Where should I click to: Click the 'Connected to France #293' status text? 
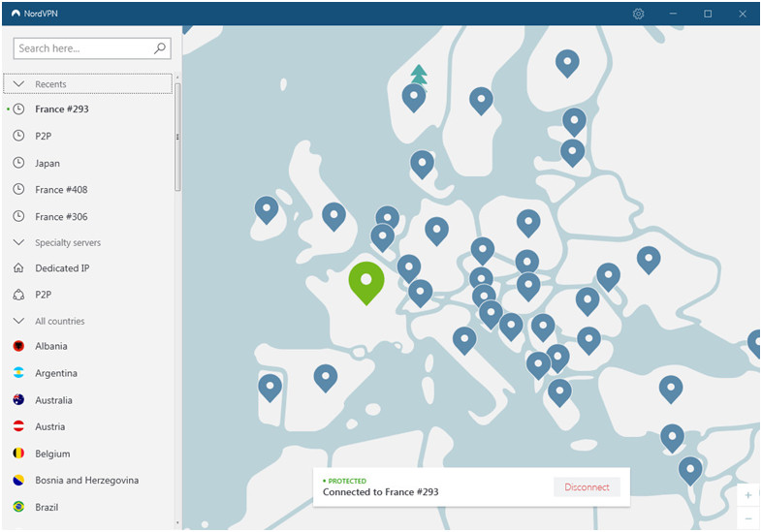380,491
